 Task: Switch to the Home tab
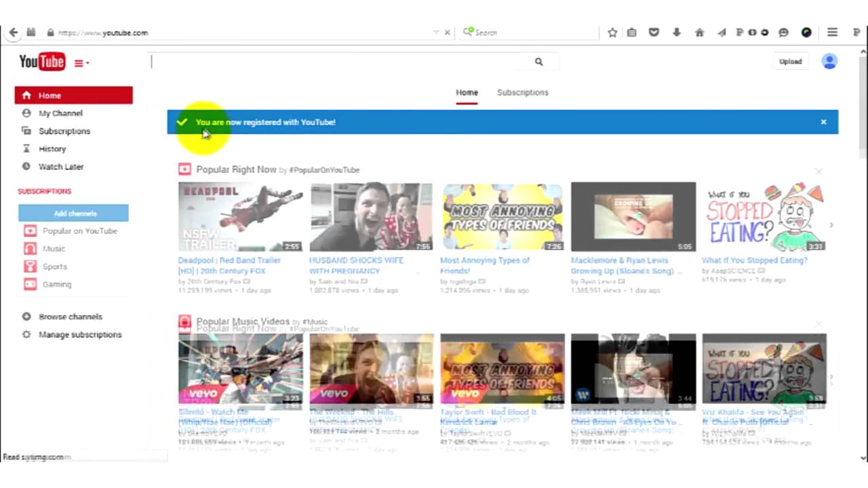click(x=467, y=92)
